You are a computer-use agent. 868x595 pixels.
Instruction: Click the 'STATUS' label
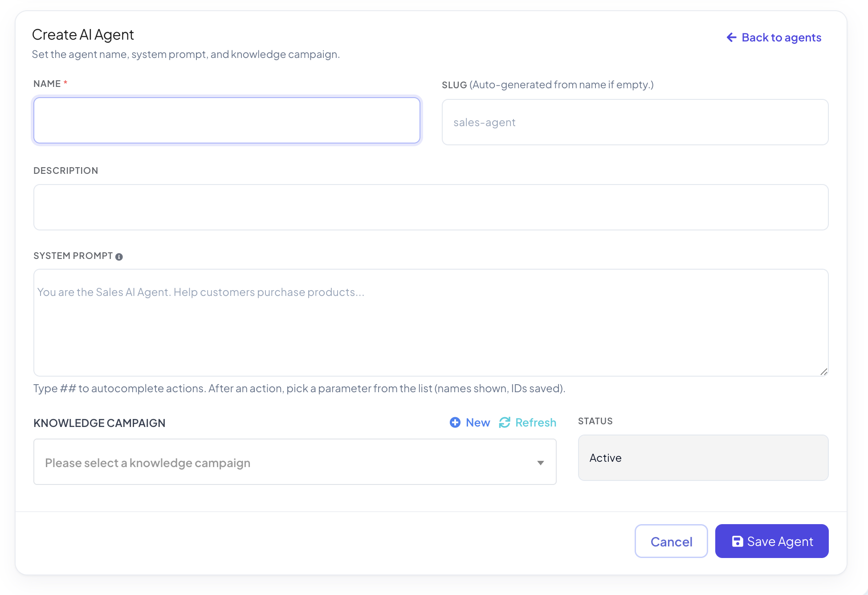click(595, 421)
